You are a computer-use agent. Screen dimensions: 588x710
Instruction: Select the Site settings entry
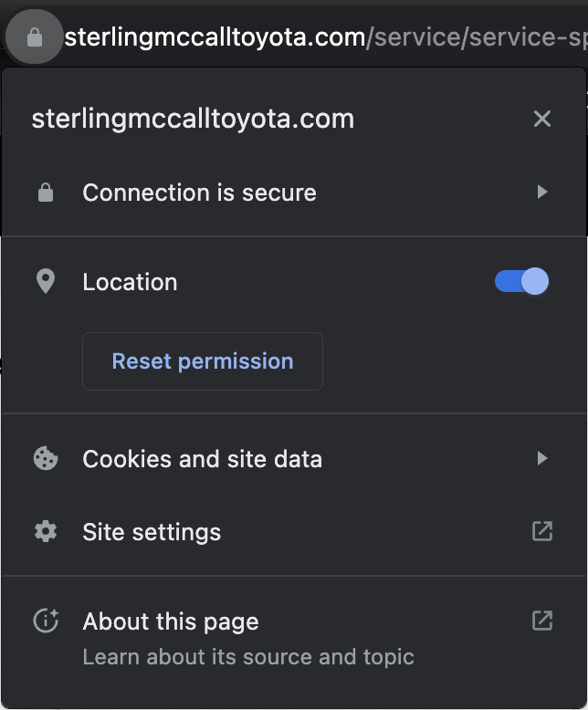point(294,532)
